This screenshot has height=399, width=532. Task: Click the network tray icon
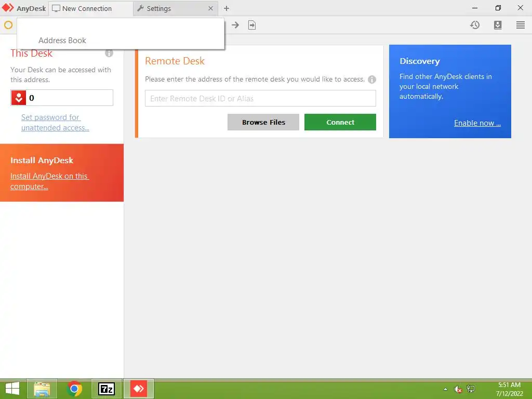[x=471, y=389]
